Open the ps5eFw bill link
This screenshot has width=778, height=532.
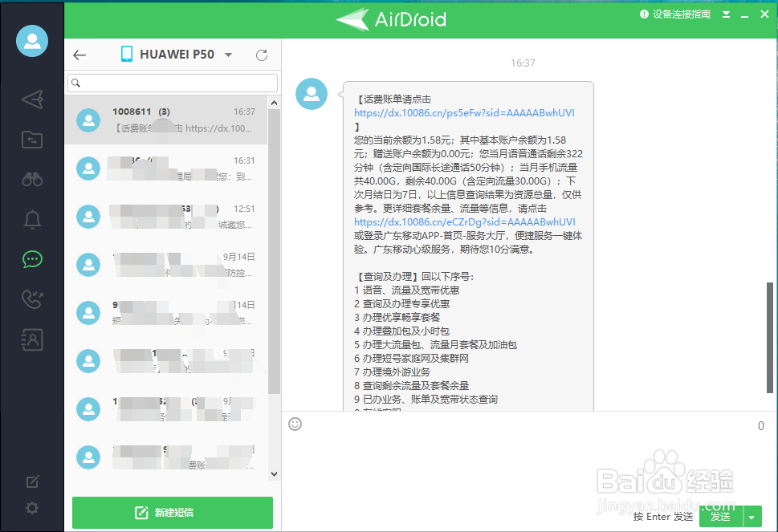pyautogui.click(x=464, y=113)
